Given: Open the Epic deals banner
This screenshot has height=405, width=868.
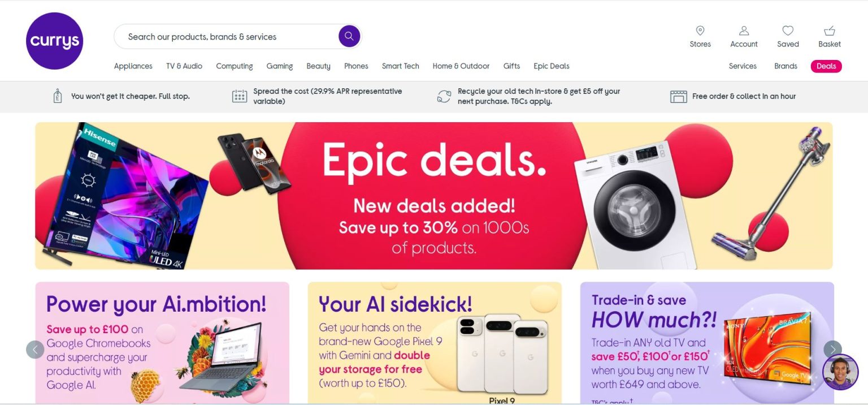Looking at the screenshot, I should 434,196.
